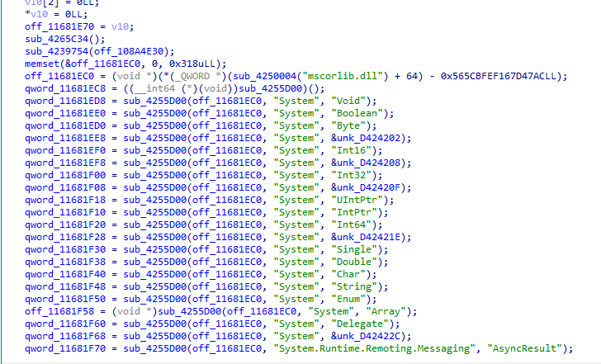Click &off_11681EC0 in the memset call
The height and width of the screenshot is (364, 601).
point(102,64)
